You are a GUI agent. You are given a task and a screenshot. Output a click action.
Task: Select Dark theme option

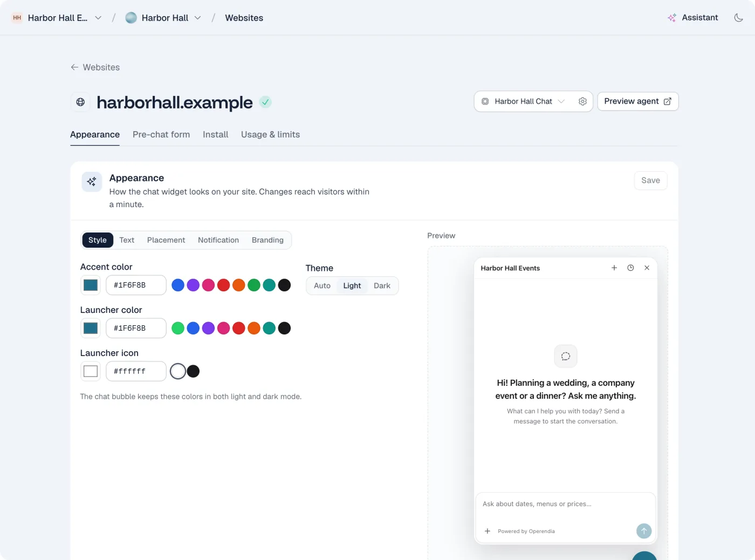click(x=382, y=286)
